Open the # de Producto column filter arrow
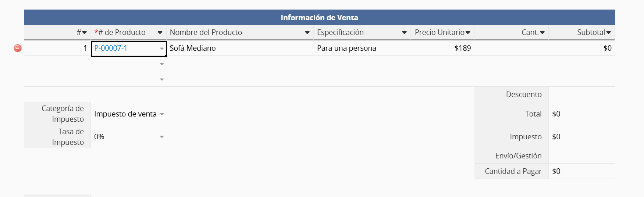 click(160, 33)
